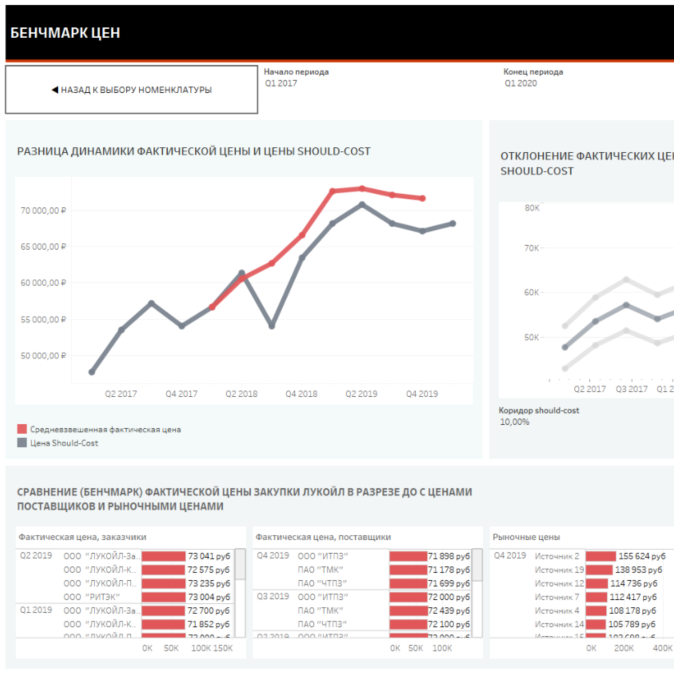Select the Q4 2019 period in suppliers table
This screenshot has height=674, width=674.
[273, 555]
